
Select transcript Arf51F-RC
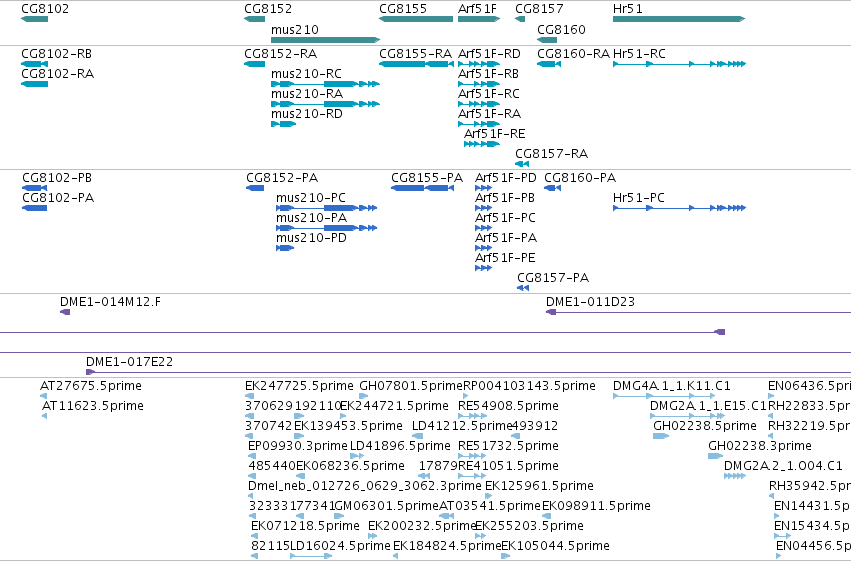click(x=479, y=104)
